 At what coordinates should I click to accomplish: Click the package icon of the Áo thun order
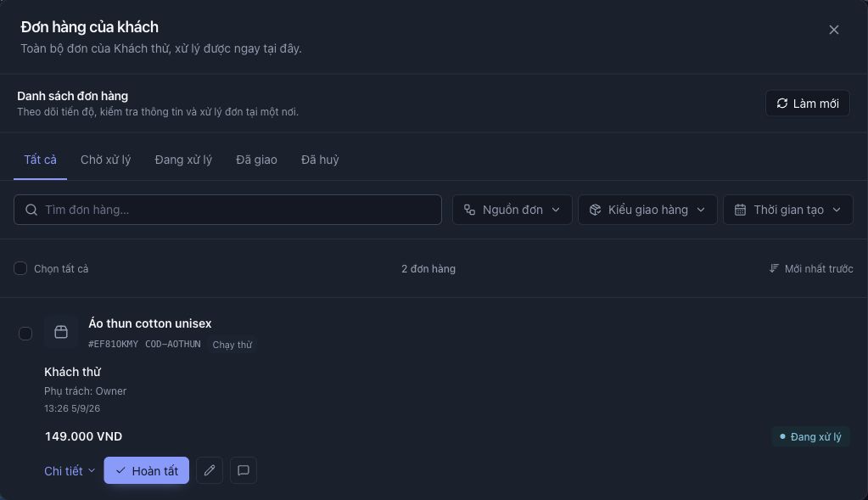pyautogui.click(x=61, y=332)
